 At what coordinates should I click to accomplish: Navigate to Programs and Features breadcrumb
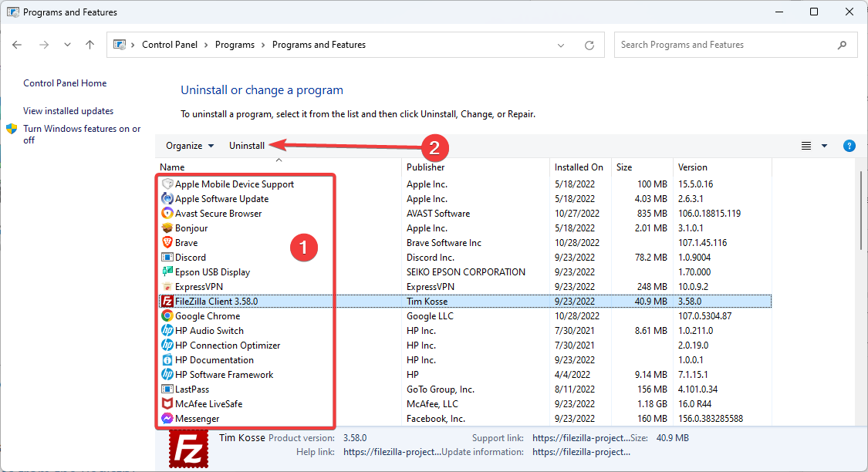point(319,45)
